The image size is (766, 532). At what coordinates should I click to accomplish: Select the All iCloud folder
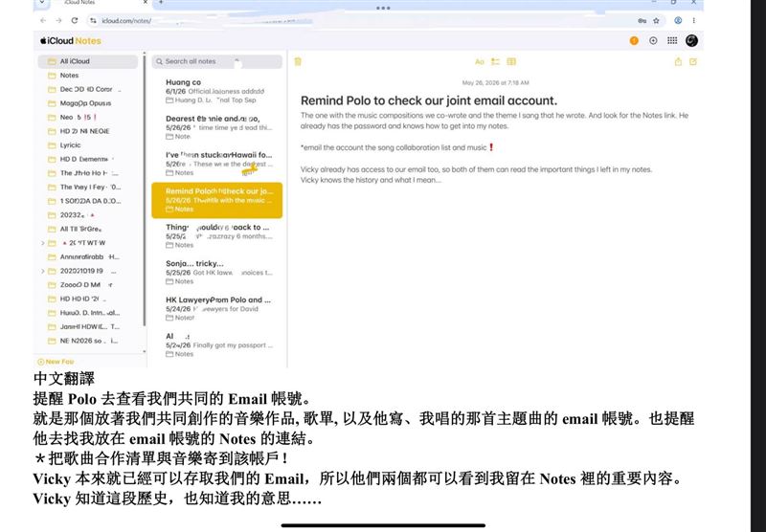click(x=88, y=61)
